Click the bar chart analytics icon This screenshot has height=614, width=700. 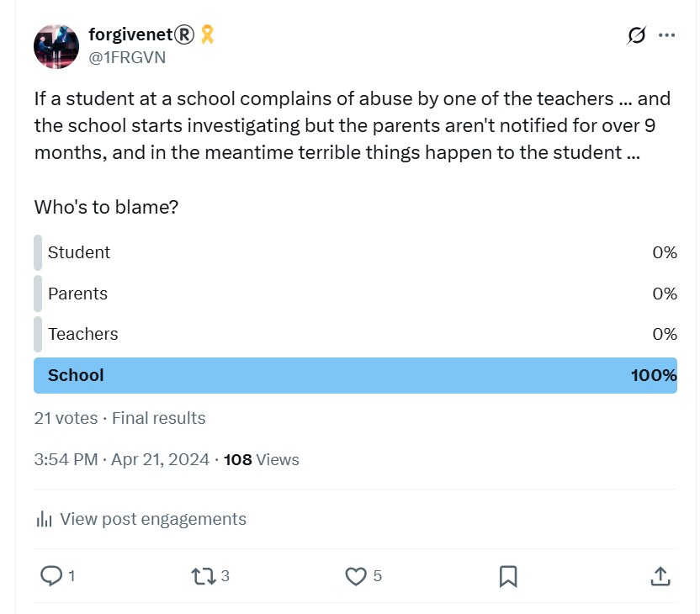pyautogui.click(x=45, y=519)
